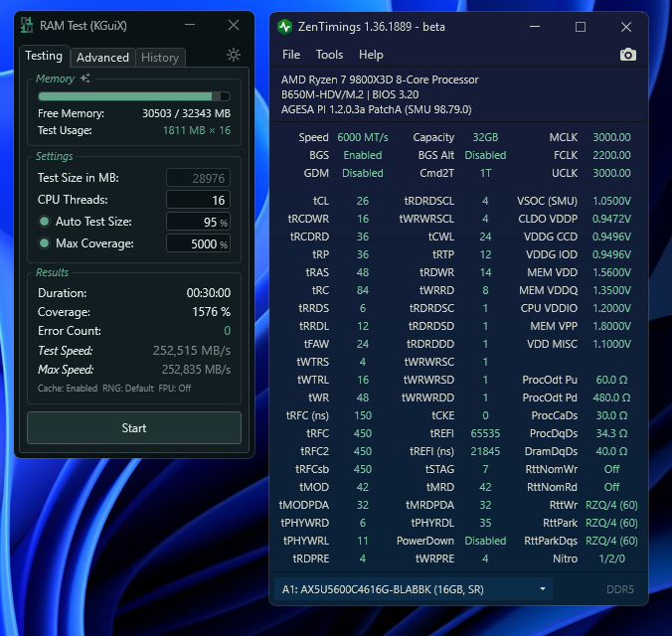This screenshot has width=672, height=636.
Task: Click the Duration value 00:30:00
Action: [209, 293]
